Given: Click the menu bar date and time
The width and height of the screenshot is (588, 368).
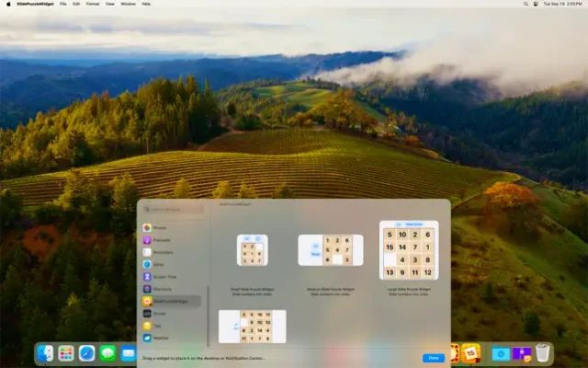Looking at the screenshot, I should [563, 4].
